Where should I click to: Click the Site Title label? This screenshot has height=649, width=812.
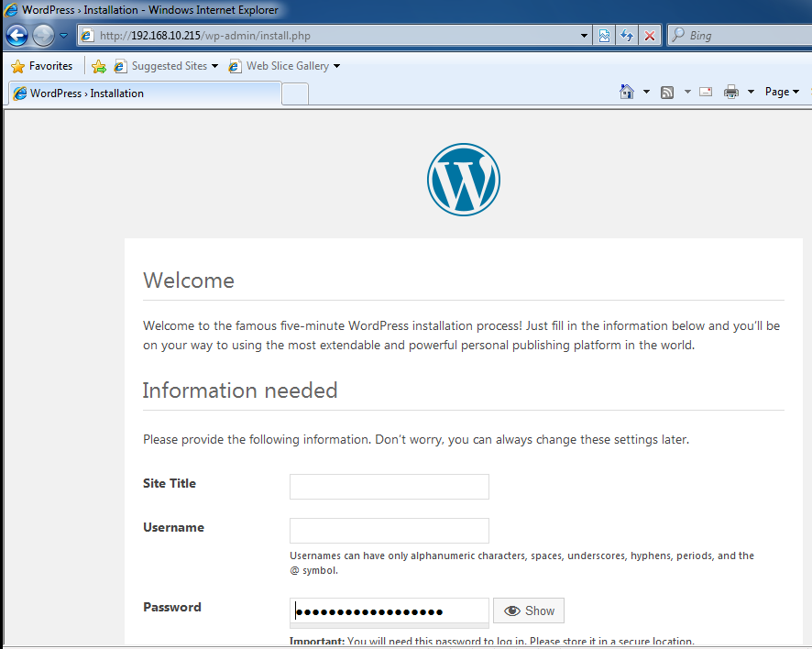pyautogui.click(x=170, y=483)
